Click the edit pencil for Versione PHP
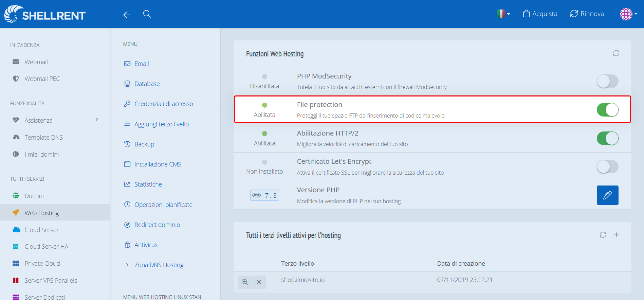Screen dimensions: 644x300 (608, 195)
